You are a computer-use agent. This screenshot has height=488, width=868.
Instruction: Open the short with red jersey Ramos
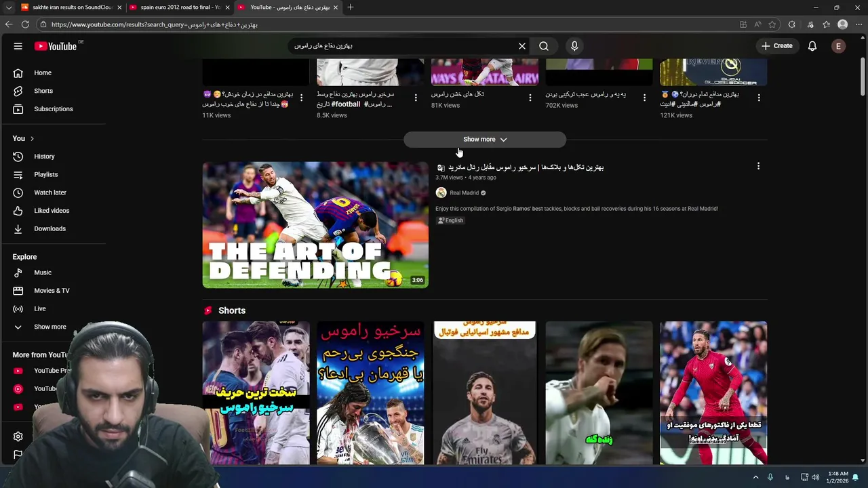point(713,393)
